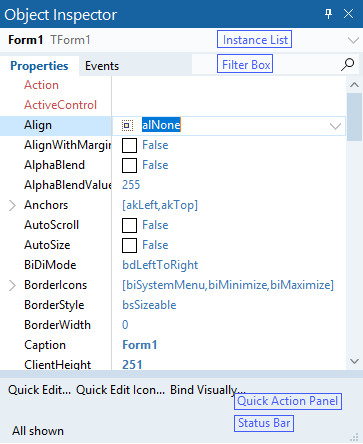This screenshot has width=363, height=444.
Task: Select the BorderStyle property row
Action: tap(173, 305)
